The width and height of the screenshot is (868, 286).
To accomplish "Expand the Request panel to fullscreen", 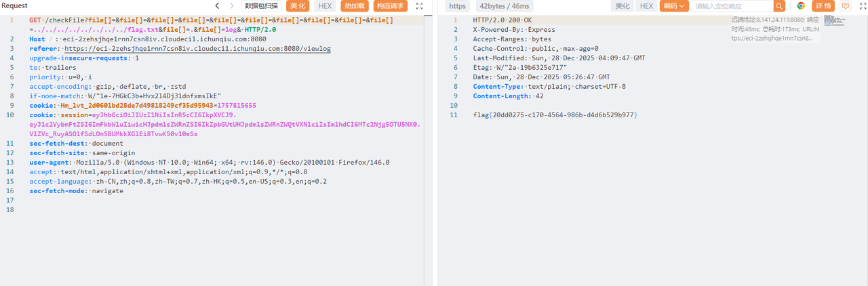I will pyautogui.click(x=419, y=6).
